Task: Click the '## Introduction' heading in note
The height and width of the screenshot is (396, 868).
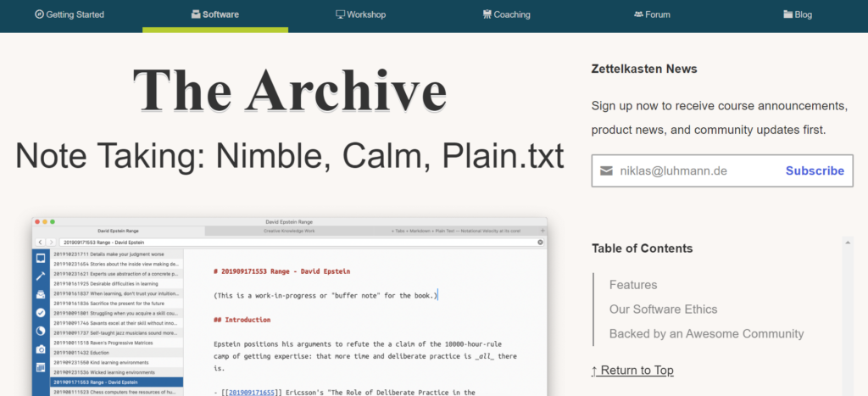Action: pos(242,321)
